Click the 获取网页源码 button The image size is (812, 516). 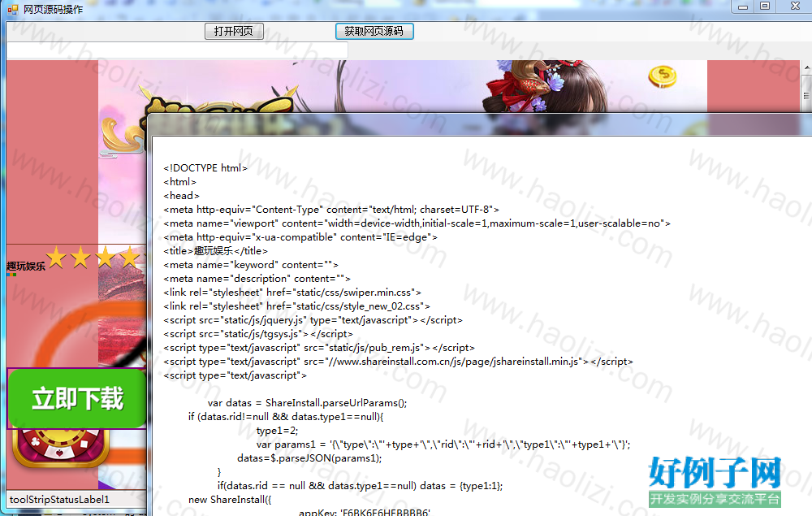coord(374,31)
